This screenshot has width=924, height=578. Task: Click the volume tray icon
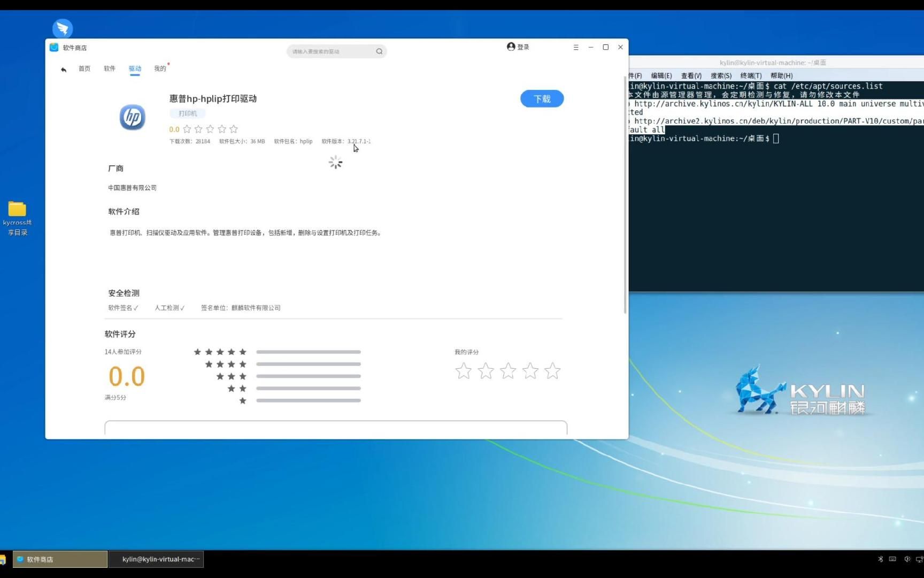907,559
